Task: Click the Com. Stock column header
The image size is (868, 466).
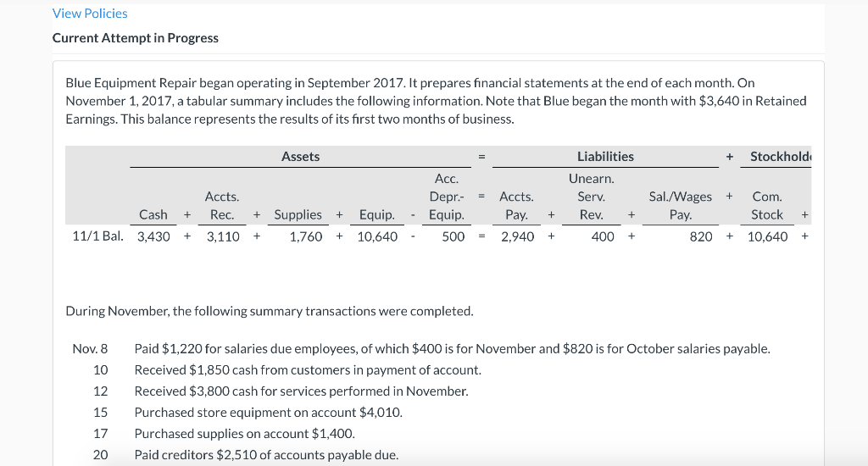Action: pos(767,206)
